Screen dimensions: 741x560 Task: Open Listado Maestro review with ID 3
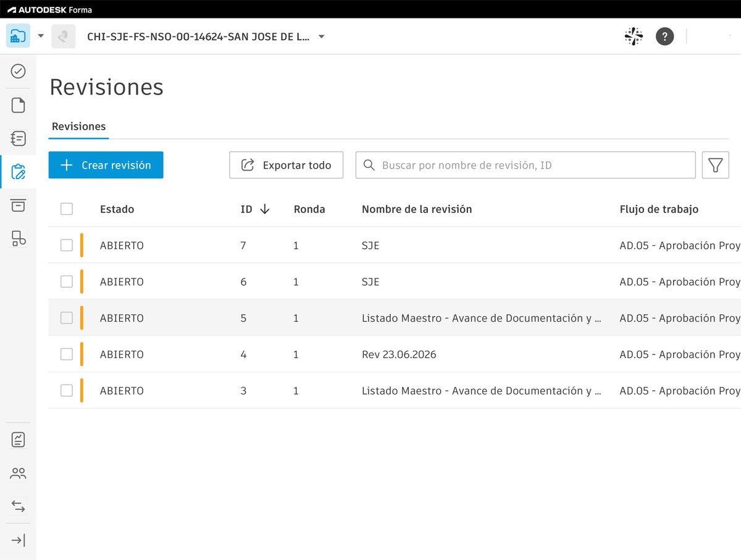pyautogui.click(x=482, y=391)
